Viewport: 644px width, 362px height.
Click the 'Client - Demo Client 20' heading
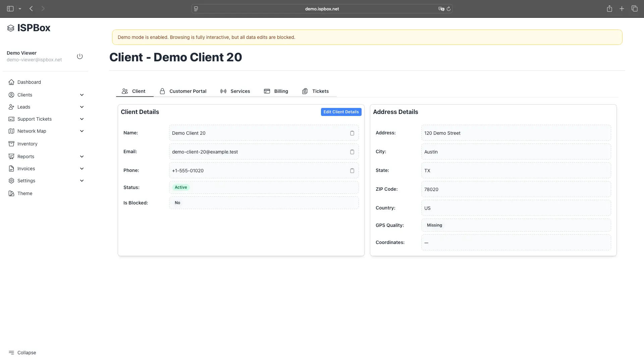click(176, 57)
